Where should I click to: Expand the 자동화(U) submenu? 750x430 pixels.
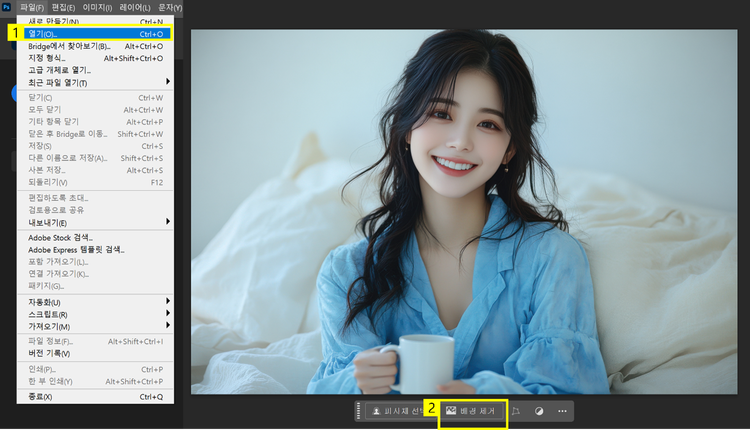pyautogui.click(x=95, y=302)
